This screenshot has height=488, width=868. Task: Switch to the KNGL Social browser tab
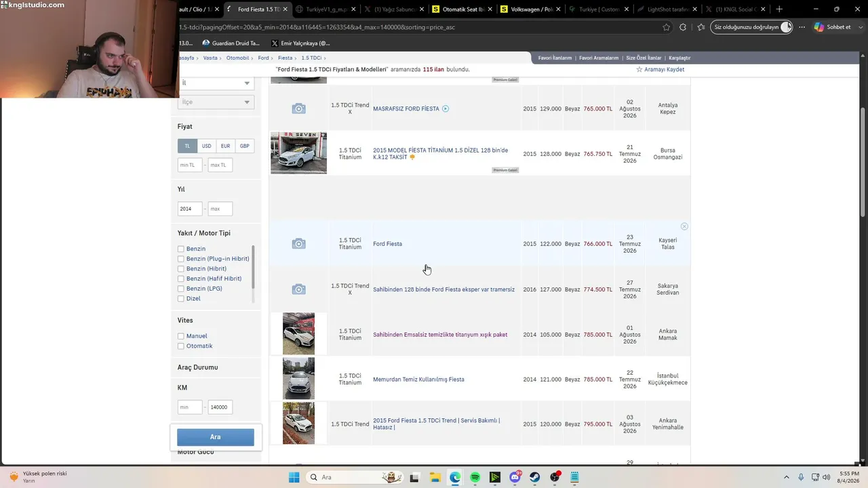pos(735,9)
